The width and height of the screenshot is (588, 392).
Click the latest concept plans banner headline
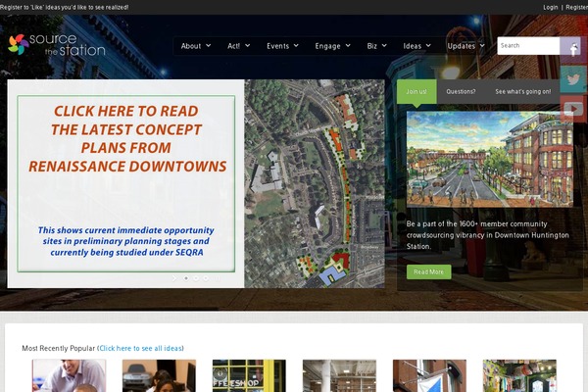coord(127,138)
